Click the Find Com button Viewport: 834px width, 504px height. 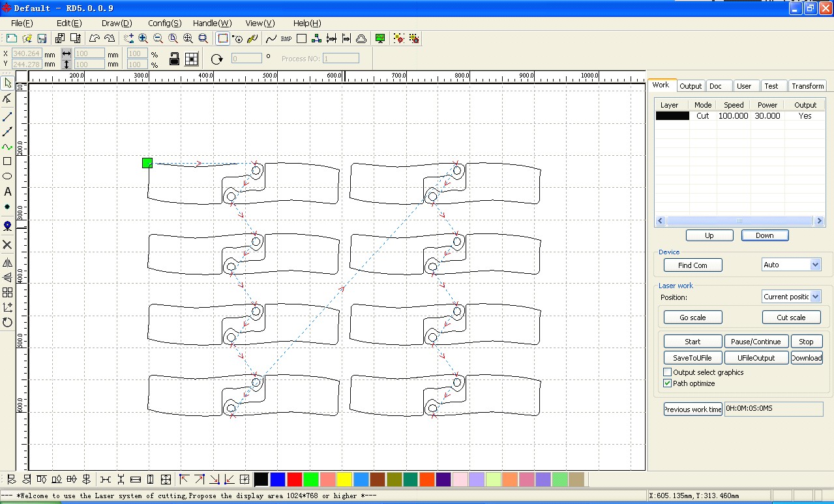(x=693, y=265)
